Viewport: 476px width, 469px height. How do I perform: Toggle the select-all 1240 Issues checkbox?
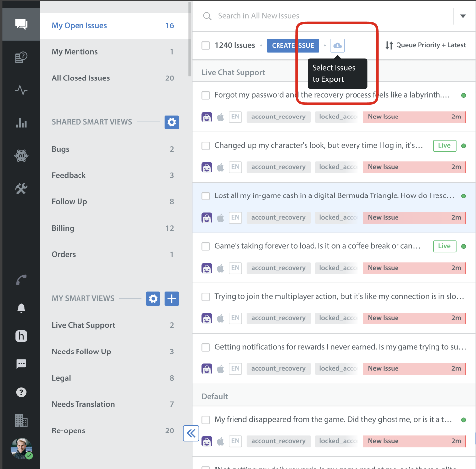[x=206, y=45]
